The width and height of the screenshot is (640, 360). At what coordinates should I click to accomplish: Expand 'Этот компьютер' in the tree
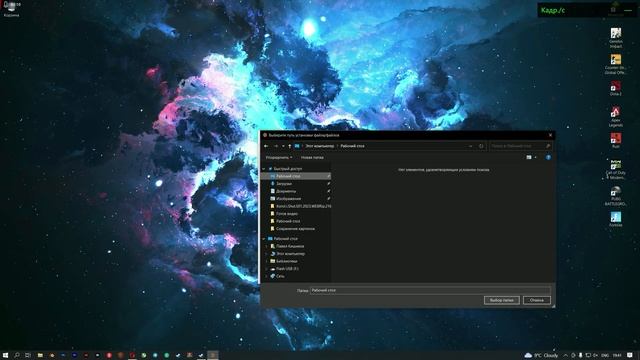click(x=267, y=254)
